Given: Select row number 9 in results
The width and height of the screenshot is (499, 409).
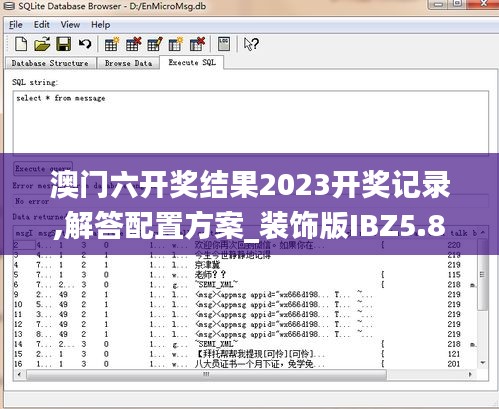Looking at the screenshot, I should point(16,295).
